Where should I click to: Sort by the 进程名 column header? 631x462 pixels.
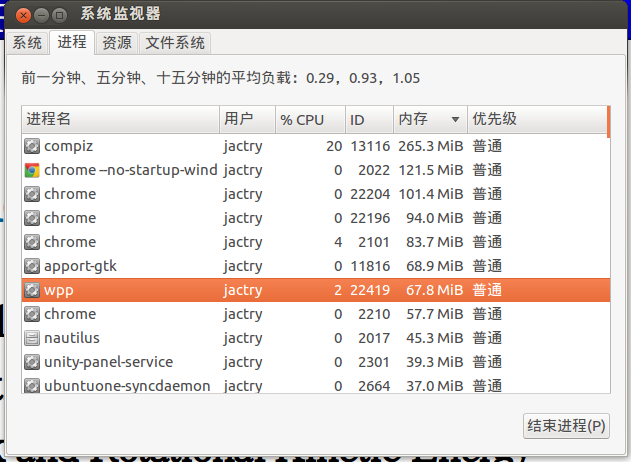[x=120, y=120]
